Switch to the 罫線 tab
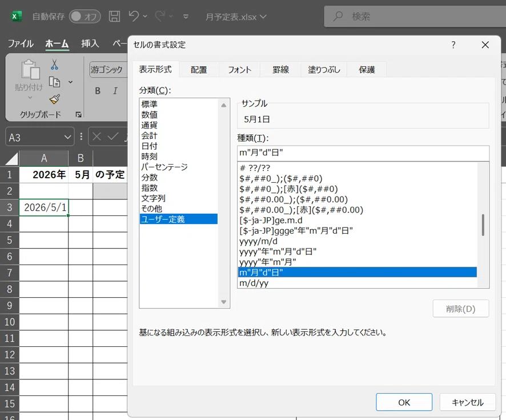This screenshot has width=506, height=420. pyautogui.click(x=280, y=70)
